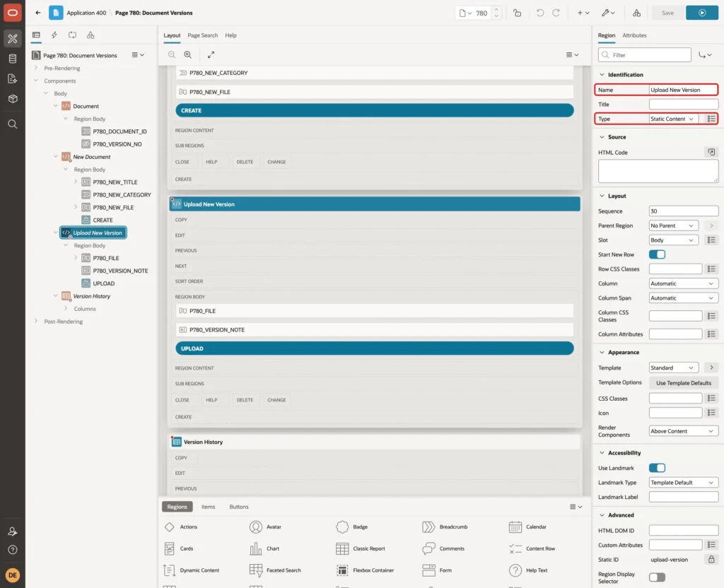Open the Create plus menu
The image size is (724, 588).
tap(583, 13)
